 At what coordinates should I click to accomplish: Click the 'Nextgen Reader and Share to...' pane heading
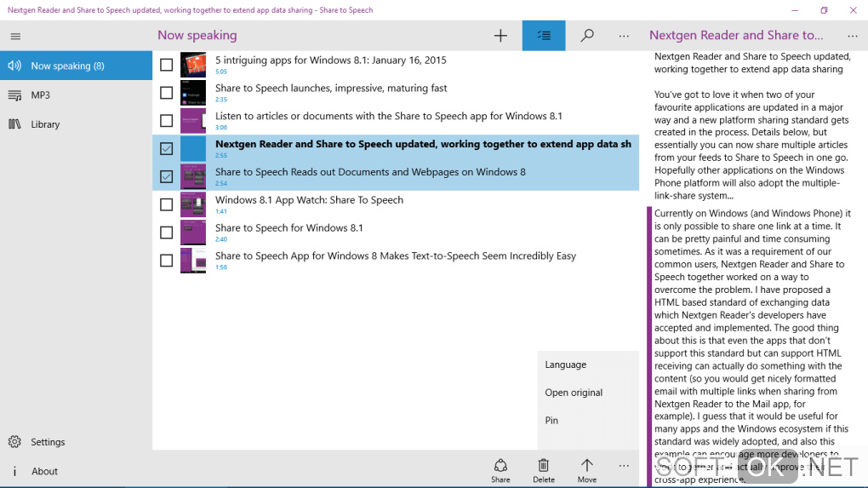(736, 36)
